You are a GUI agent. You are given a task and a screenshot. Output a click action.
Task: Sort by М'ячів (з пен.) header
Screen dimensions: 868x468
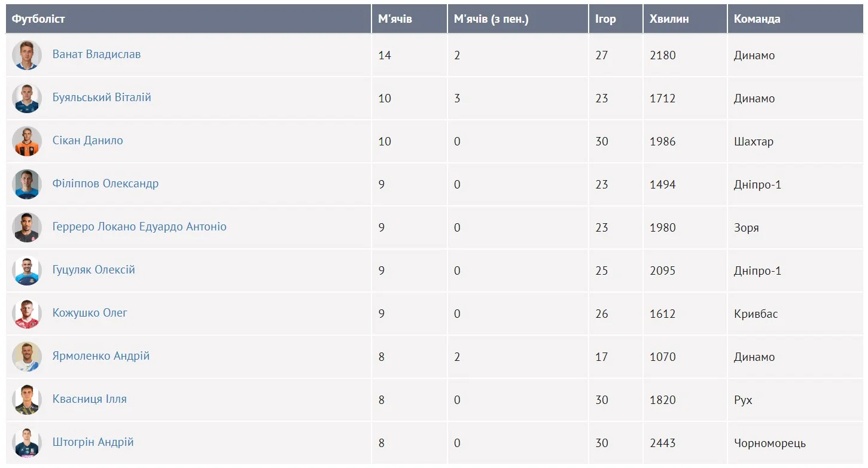click(x=491, y=19)
